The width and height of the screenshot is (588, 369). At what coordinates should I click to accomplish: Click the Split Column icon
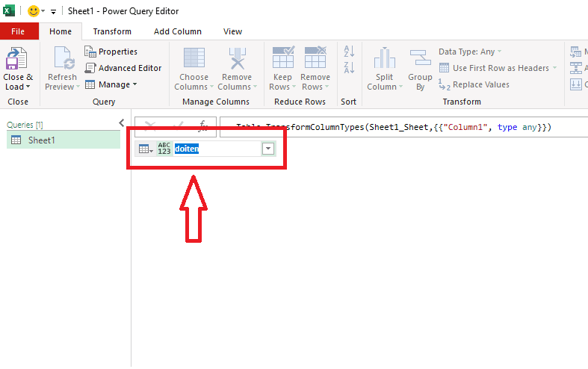(x=384, y=58)
